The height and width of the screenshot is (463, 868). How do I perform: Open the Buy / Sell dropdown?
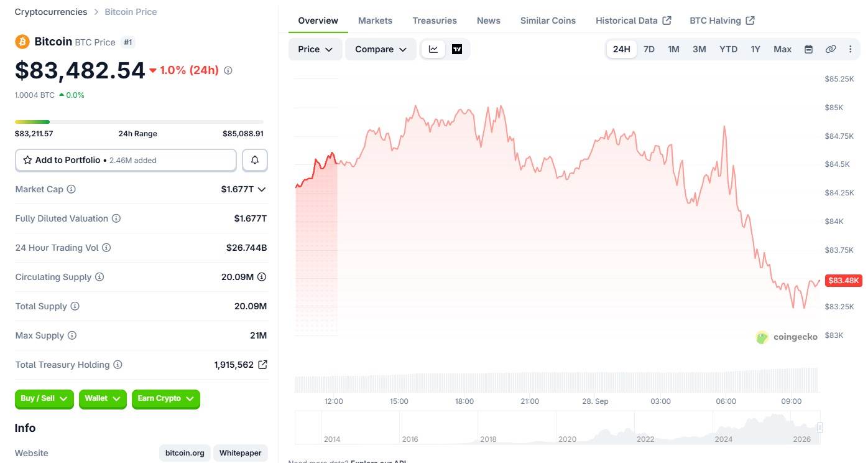(x=44, y=399)
